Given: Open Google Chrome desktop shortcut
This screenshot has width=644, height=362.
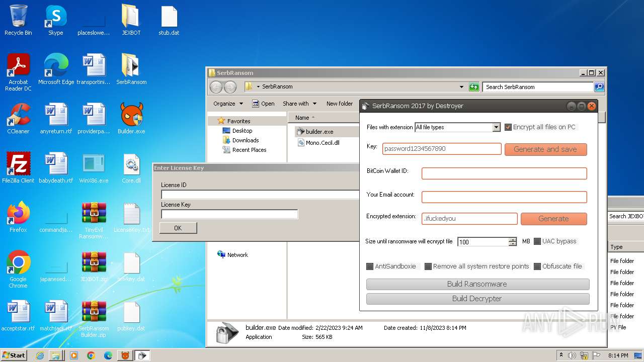Looking at the screenshot, I should tap(18, 269).
